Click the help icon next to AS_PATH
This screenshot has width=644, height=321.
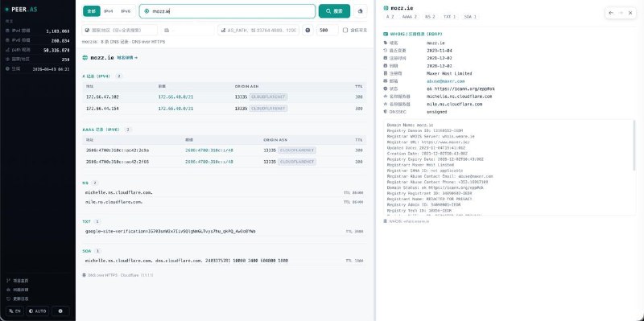(308, 30)
